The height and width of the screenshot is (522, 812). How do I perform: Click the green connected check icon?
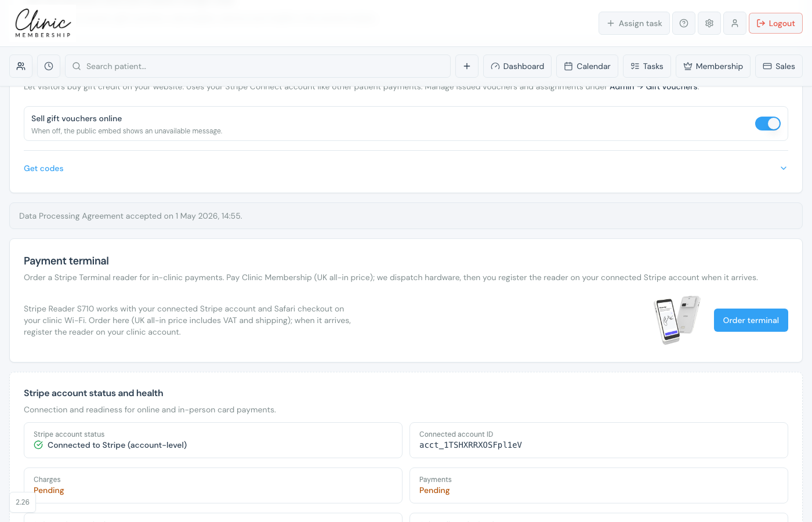click(38, 445)
